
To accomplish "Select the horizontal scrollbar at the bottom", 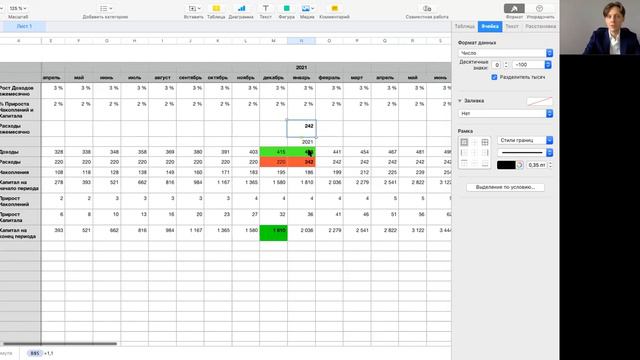I will coord(60,344).
